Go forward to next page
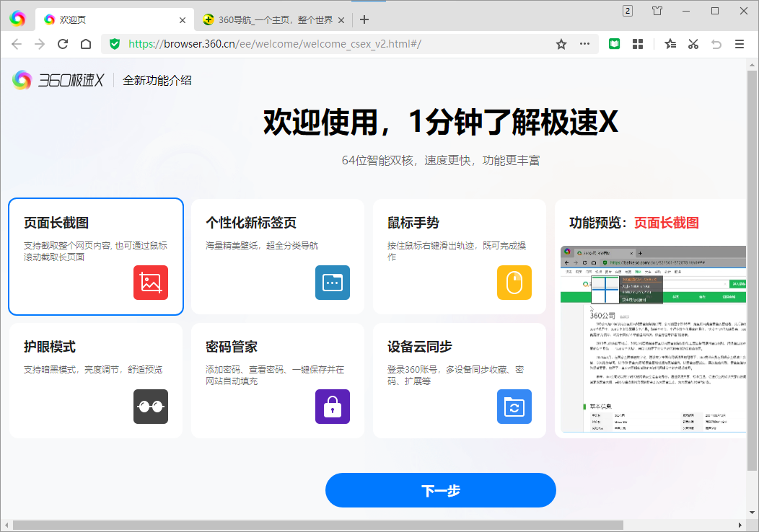759x532 pixels. pyautogui.click(x=40, y=44)
